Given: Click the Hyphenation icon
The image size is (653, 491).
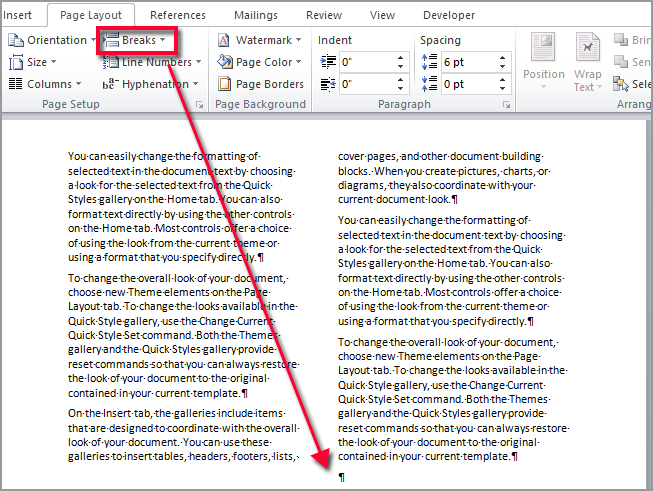Looking at the screenshot, I should pos(111,84).
